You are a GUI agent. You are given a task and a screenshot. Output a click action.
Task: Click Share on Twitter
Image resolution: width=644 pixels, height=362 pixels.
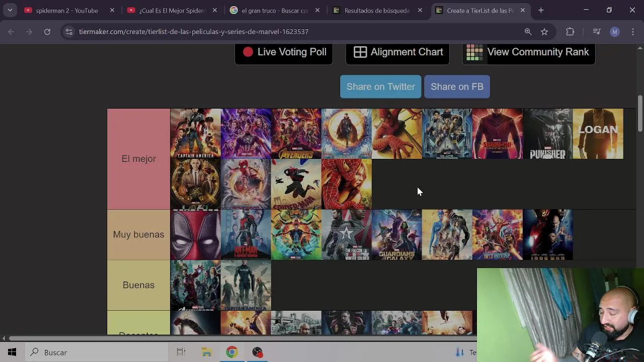point(381,86)
